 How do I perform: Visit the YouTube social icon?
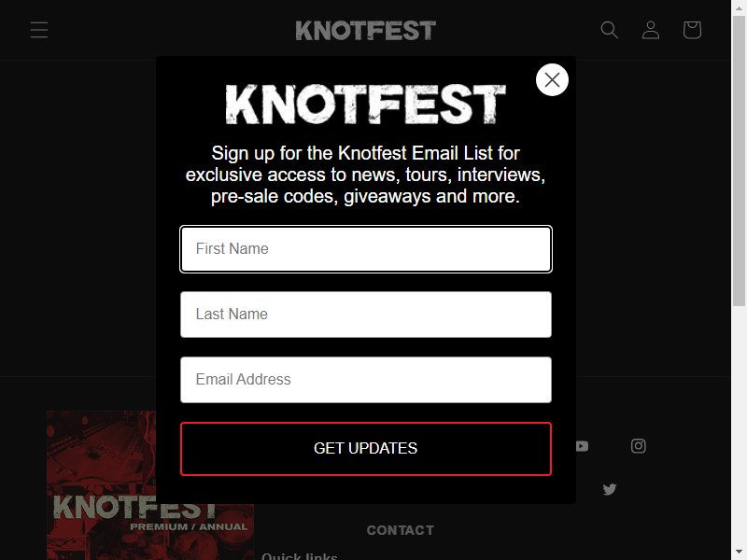582,446
